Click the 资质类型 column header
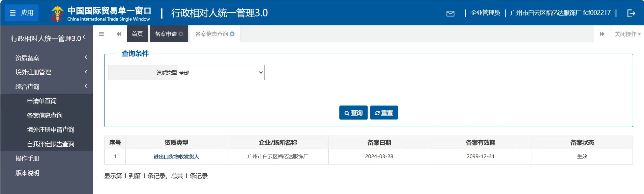Image resolution: width=644 pixels, height=194 pixels. click(x=176, y=143)
